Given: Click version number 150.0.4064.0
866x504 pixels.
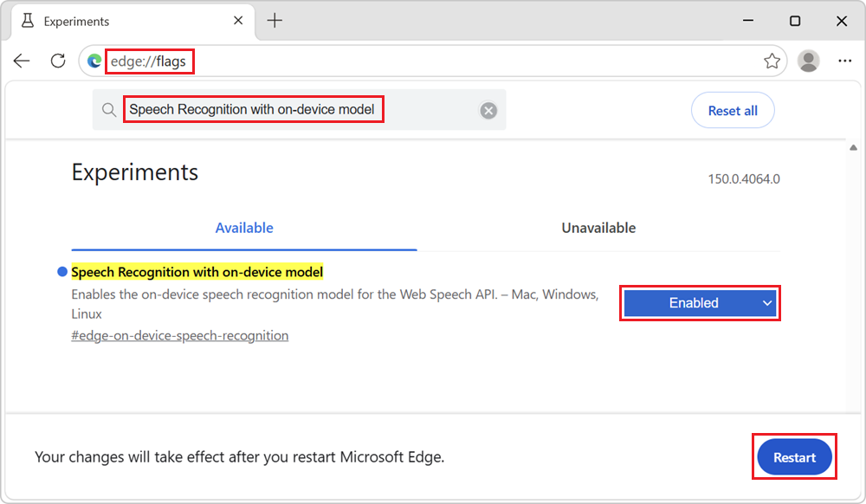Looking at the screenshot, I should (x=744, y=179).
